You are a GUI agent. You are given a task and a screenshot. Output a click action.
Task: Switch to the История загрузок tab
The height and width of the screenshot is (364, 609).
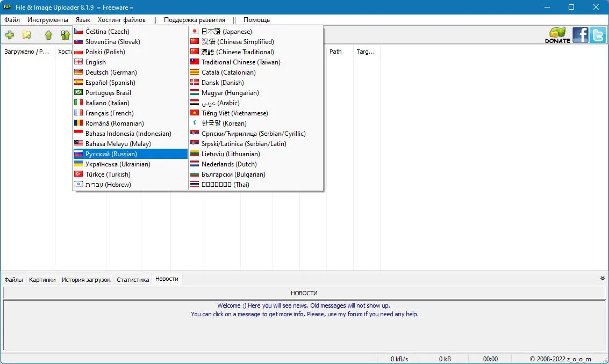coord(86,280)
